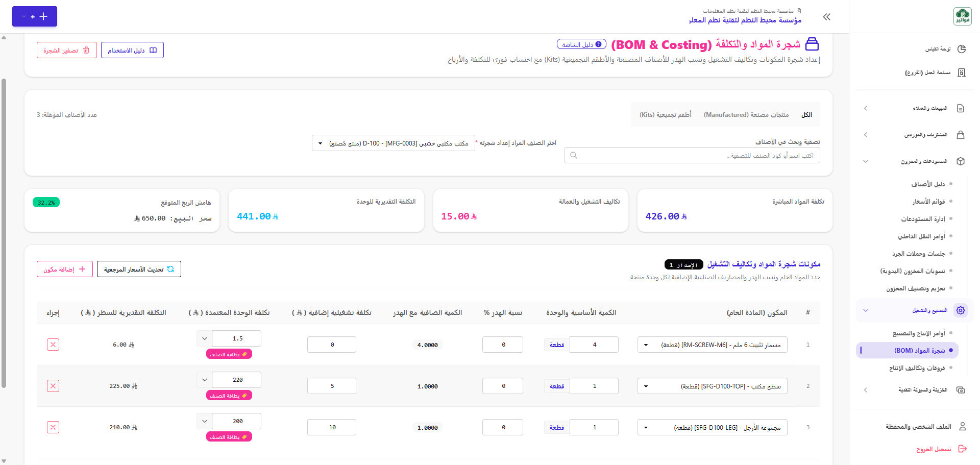This screenshot has height=465, width=980.
Task: Click extra operating cost field showing 10
Action: [332, 427]
